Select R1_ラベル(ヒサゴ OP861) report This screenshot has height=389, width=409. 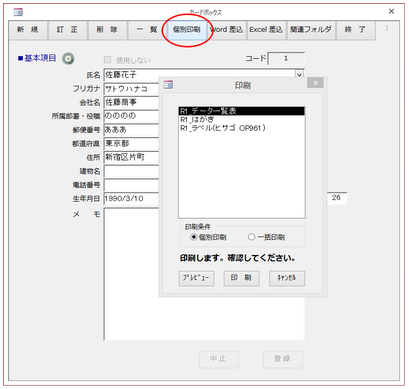coord(242,128)
